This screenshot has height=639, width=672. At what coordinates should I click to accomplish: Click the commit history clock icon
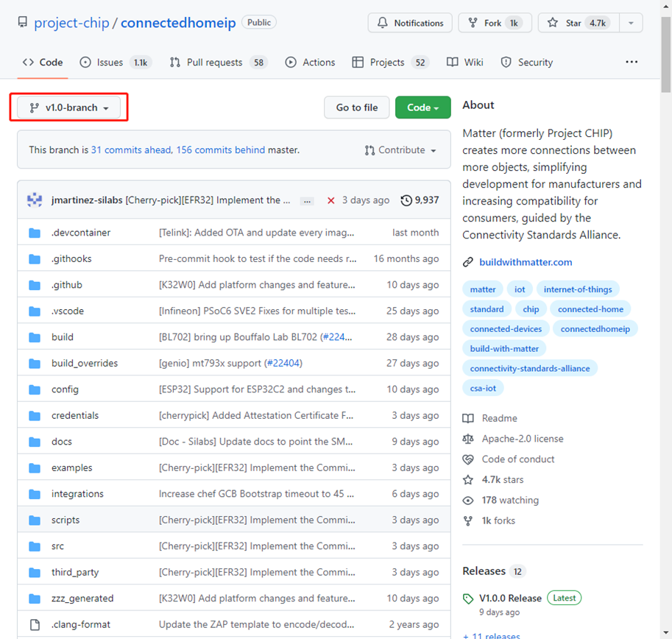(x=406, y=200)
